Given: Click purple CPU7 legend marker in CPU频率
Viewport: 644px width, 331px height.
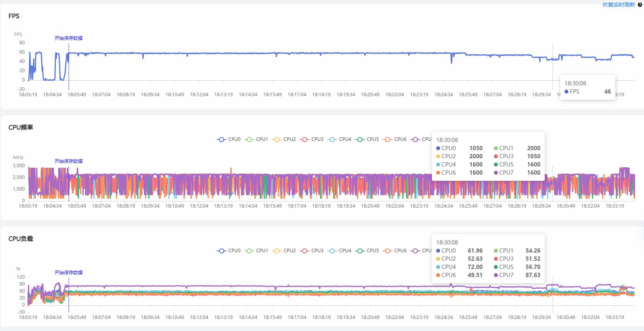Looking at the screenshot, I should pyautogui.click(x=416, y=139).
